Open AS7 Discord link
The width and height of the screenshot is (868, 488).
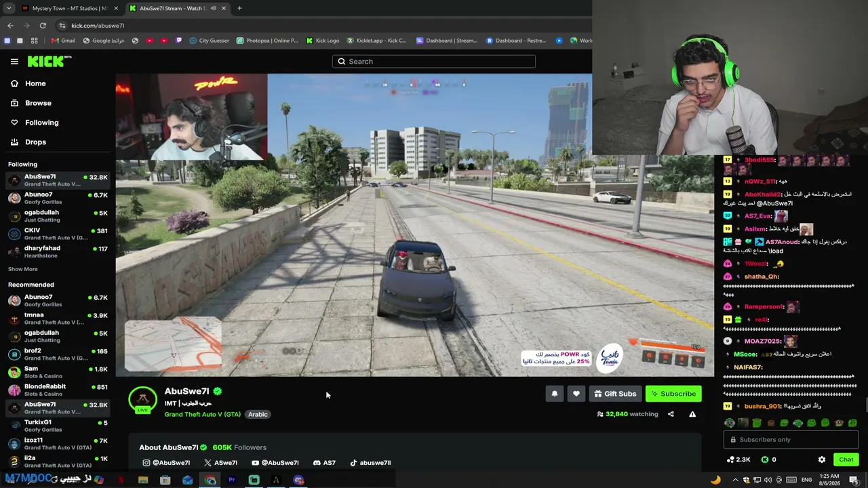[324, 463]
